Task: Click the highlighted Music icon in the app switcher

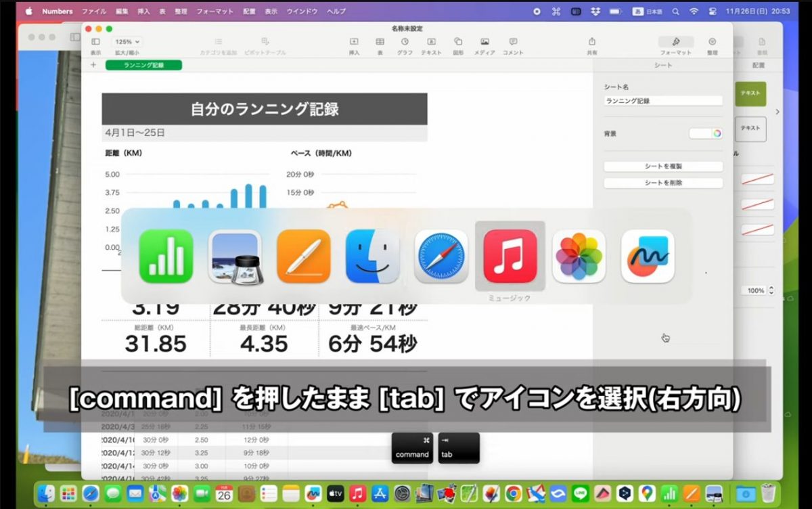Action: tap(510, 256)
